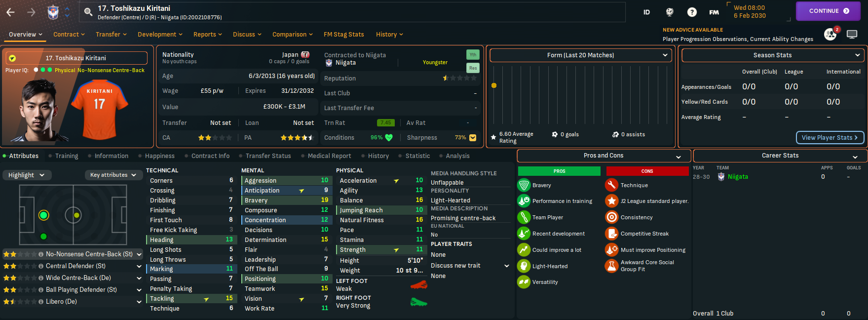
Task: Open the search magnifier icon
Action: [88, 12]
